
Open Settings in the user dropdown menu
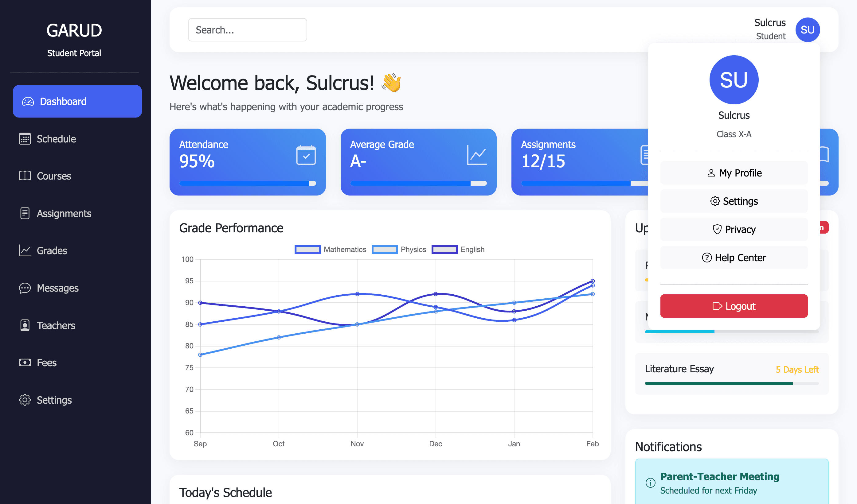click(734, 201)
